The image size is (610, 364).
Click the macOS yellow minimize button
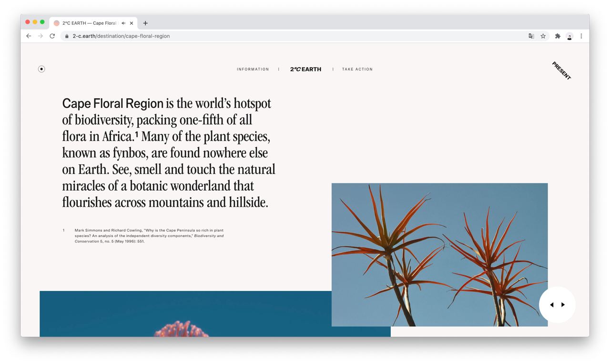(35, 22)
